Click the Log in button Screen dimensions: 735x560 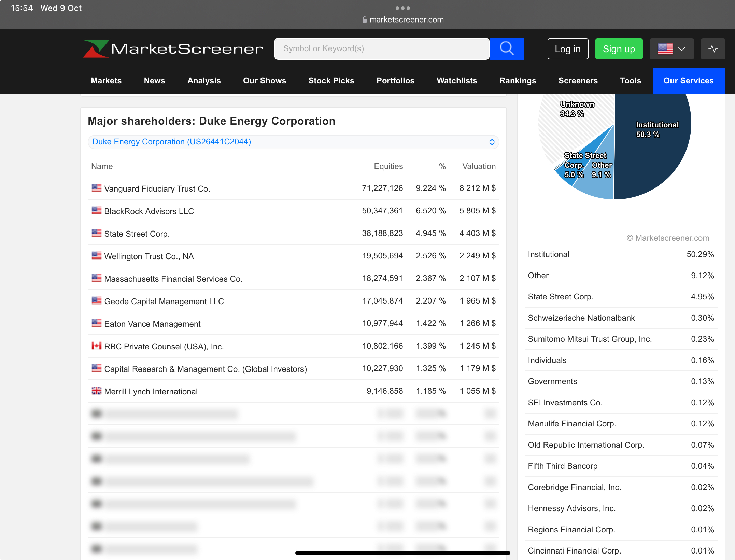[568, 49]
